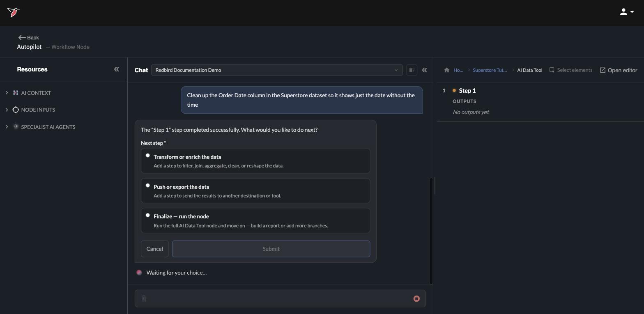Expand the NODE INPUTS section
The height and width of the screenshot is (314, 644).
pyautogui.click(x=7, y=110)
